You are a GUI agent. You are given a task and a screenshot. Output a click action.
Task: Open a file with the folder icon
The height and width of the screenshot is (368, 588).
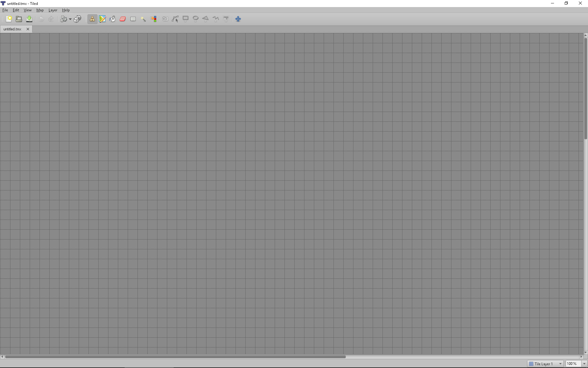pyautogui.click(x=19, y=19)
